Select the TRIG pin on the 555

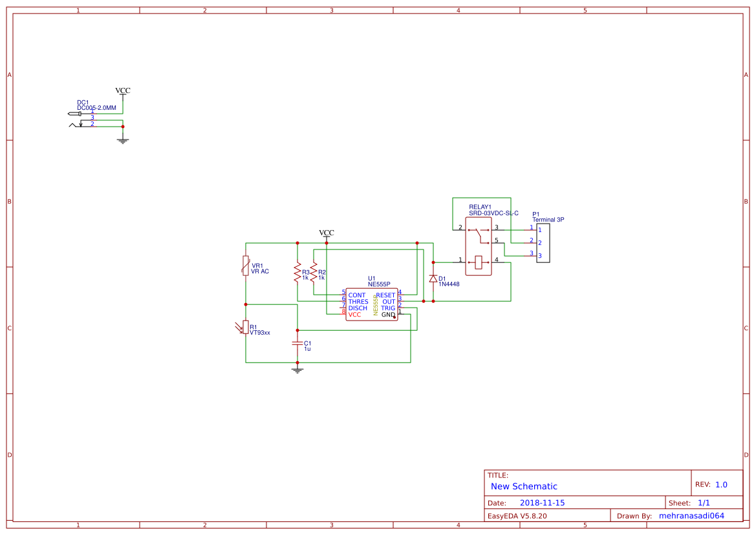click(389, 308)
